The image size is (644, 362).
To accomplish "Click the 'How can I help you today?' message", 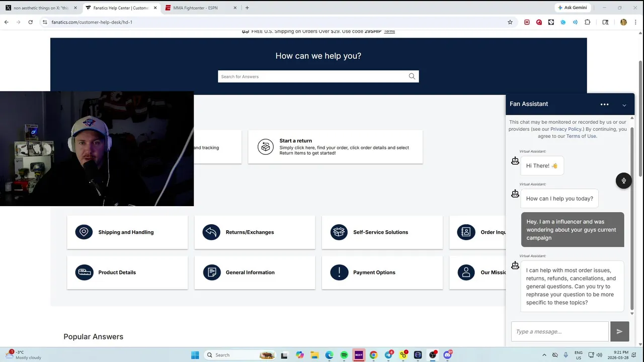I will 559,199.
